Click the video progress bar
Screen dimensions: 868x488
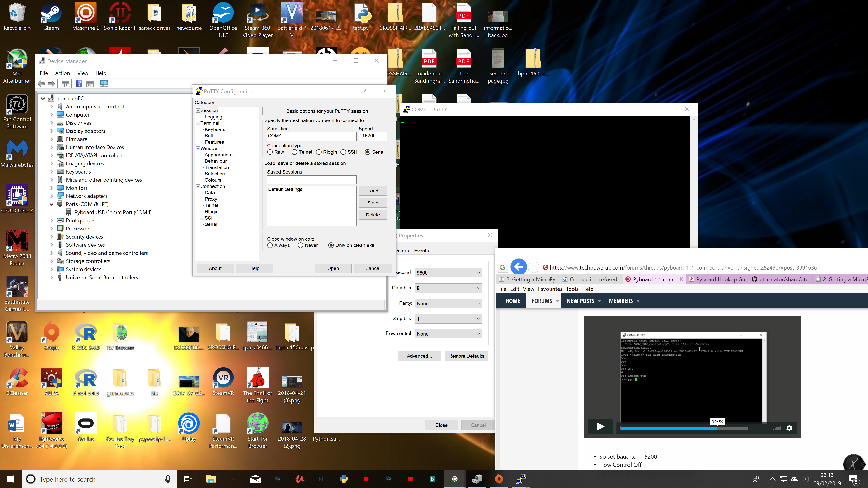point(694,428)
